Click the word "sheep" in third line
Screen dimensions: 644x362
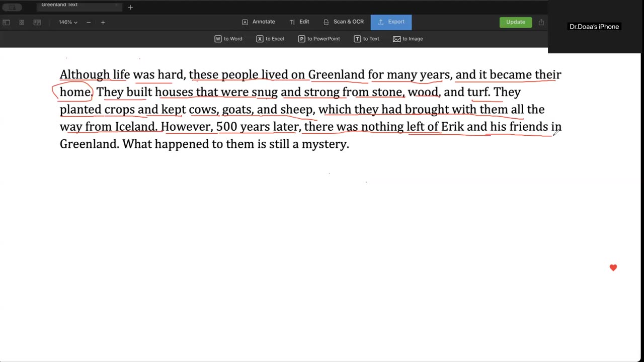[x=296, y=110]
